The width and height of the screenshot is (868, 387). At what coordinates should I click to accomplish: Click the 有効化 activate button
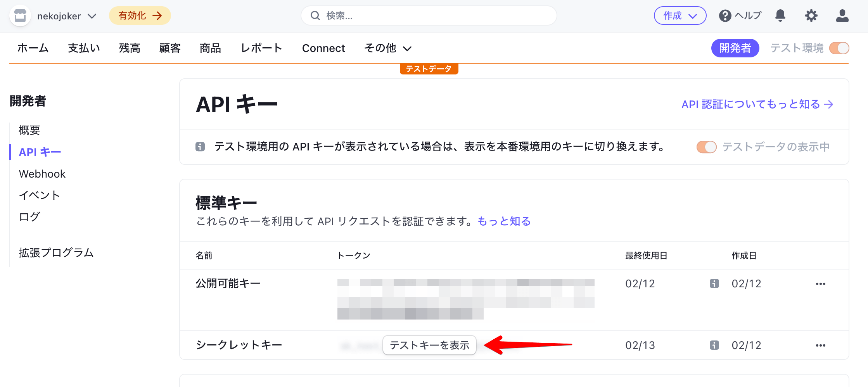(x=140, y=16)
